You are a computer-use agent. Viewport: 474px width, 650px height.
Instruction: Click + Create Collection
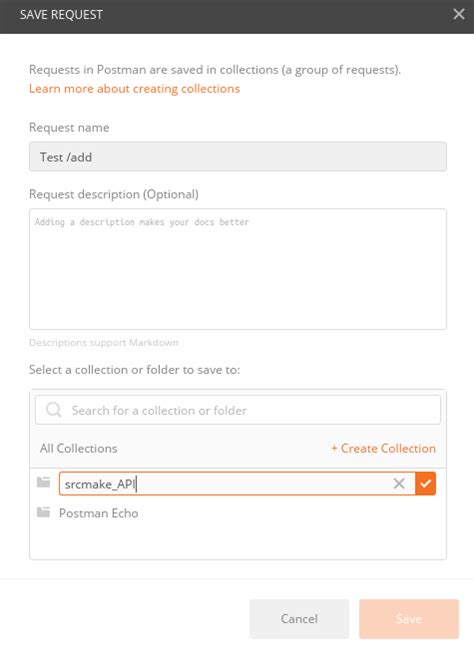click(x=383, y=449)
